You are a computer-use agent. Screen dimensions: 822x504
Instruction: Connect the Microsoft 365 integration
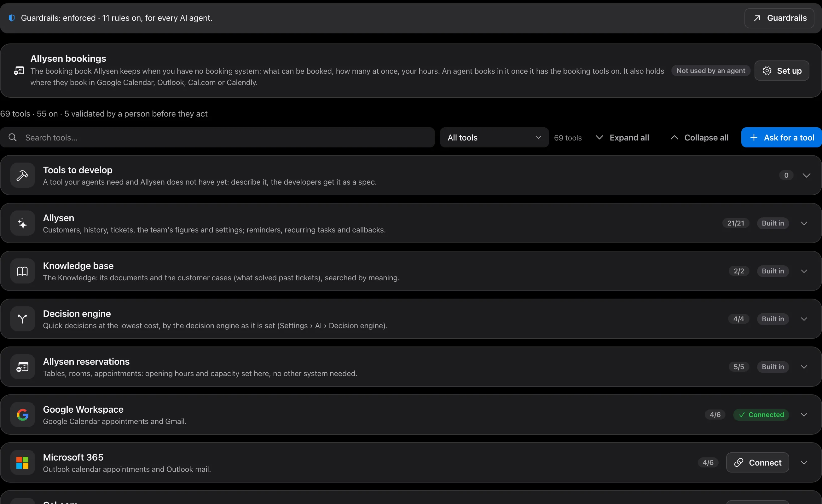pyautogui.click(x=757, y=463)
